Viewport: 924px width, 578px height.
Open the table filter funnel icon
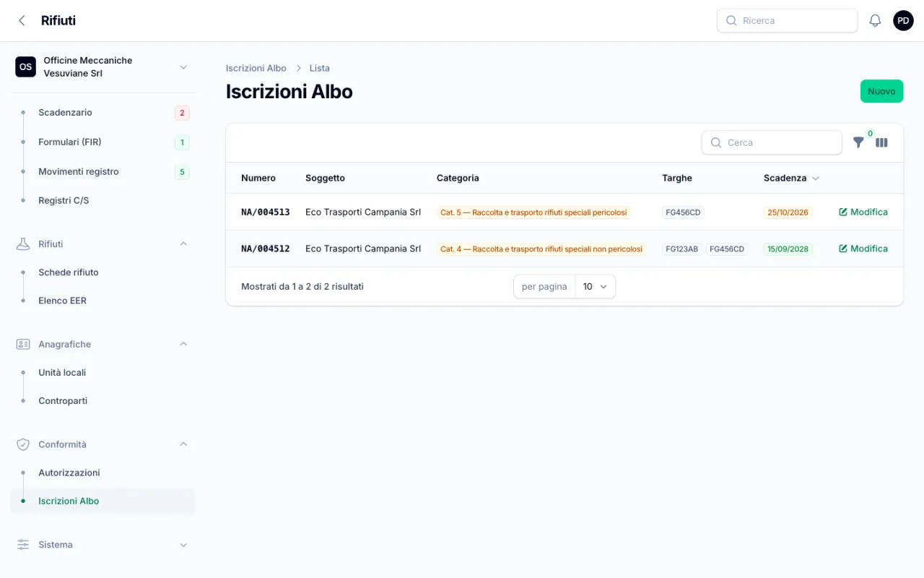(858, 142)
